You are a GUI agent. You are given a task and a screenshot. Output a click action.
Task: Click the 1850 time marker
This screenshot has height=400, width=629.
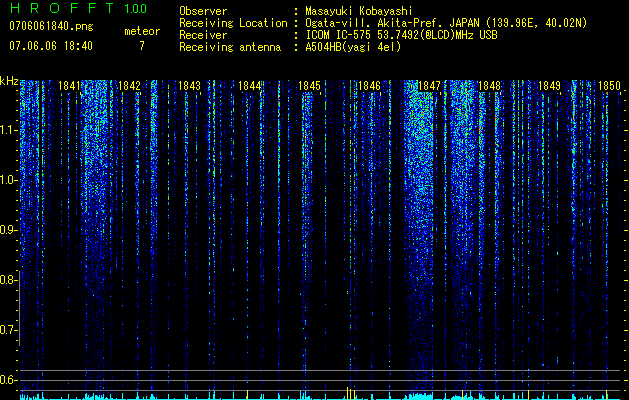pyautogui.click(x=609, y=86)
